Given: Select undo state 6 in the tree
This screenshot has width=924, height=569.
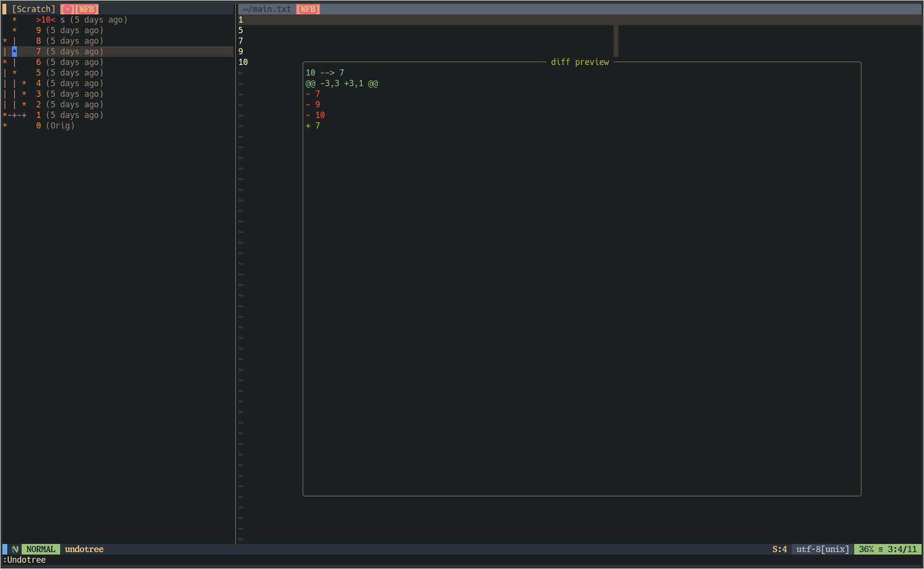Looking at the screenshot, I should pyautogui.click(x=38, y=62).
